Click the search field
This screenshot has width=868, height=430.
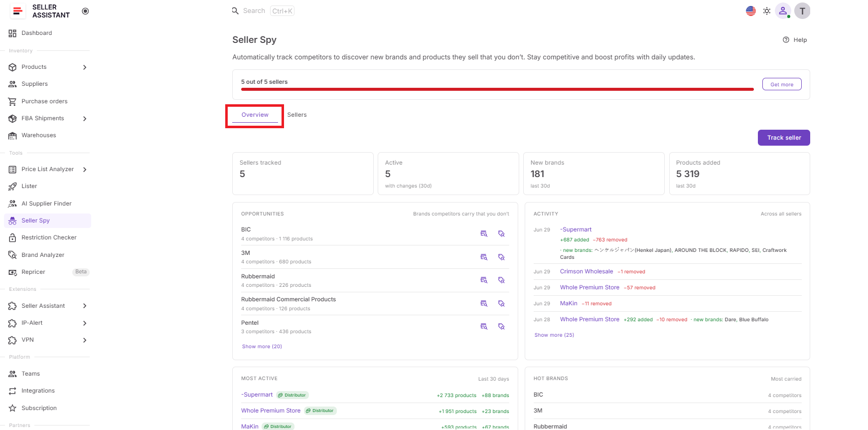[x=263, y=11]
